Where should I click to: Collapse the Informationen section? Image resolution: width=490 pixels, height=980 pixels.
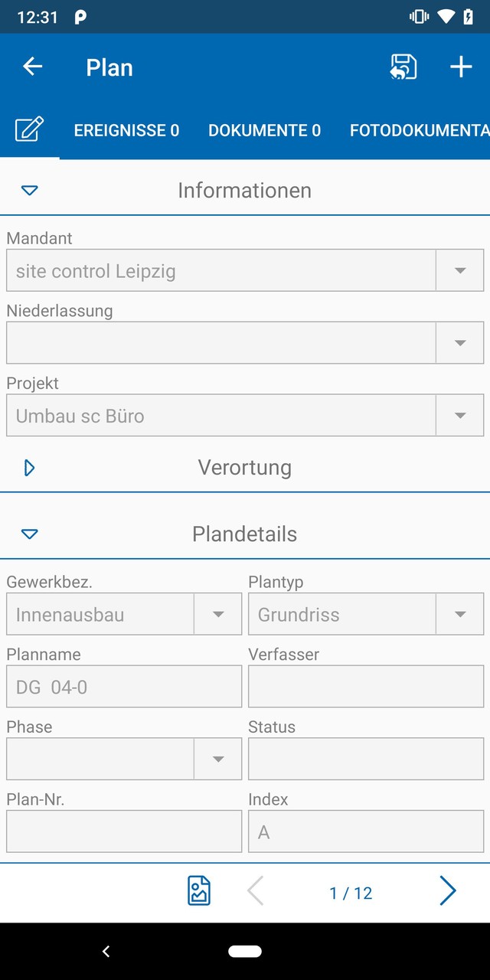click(x=29, y=189)
